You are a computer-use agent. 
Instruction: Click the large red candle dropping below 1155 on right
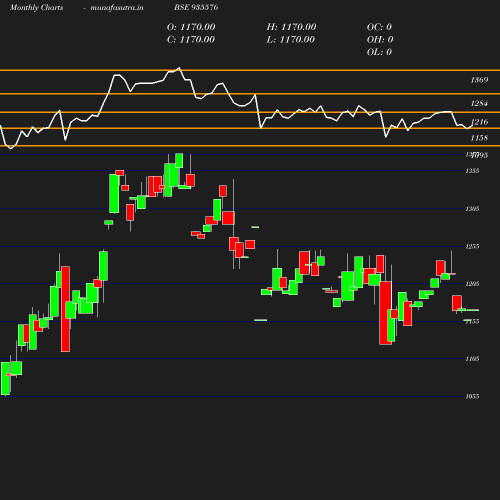(x=385, y=313)
